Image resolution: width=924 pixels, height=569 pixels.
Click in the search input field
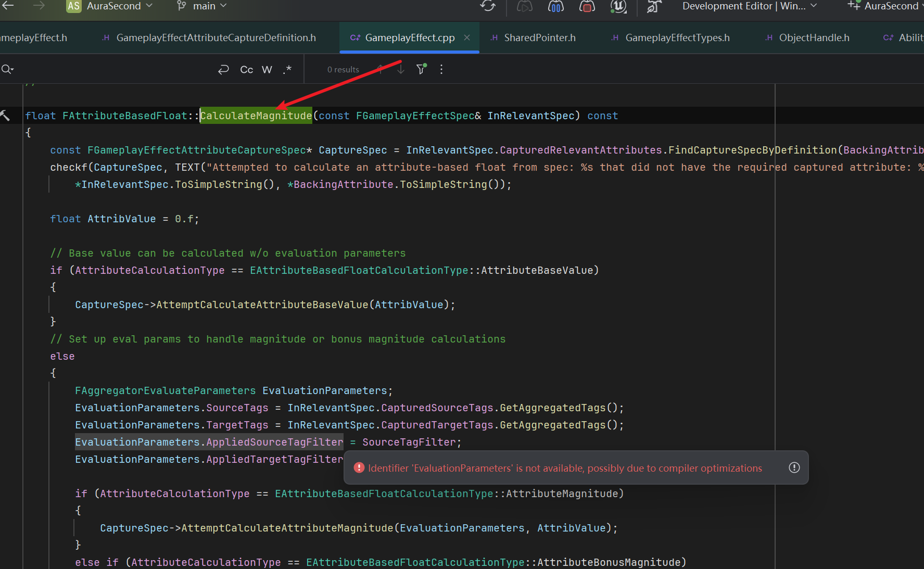coord(115,69)
